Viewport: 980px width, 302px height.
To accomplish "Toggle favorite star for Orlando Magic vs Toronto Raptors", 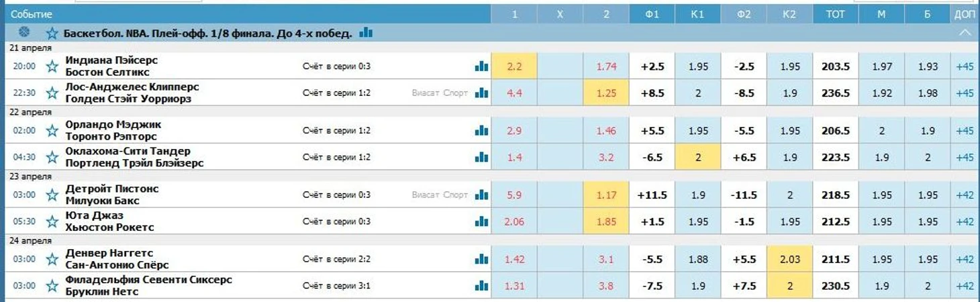I will (x=52, y=131).
